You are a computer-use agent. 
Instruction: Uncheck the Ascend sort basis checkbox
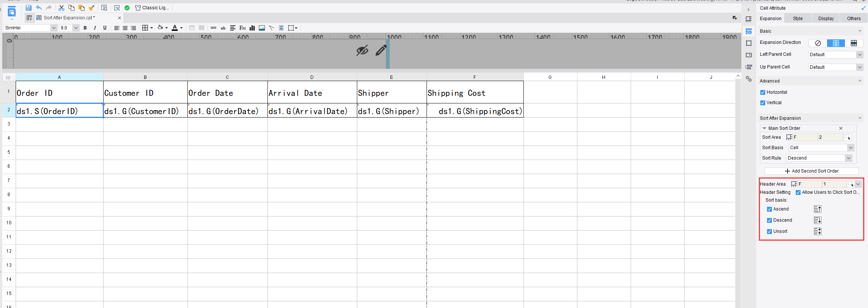[x=769, y=209]
